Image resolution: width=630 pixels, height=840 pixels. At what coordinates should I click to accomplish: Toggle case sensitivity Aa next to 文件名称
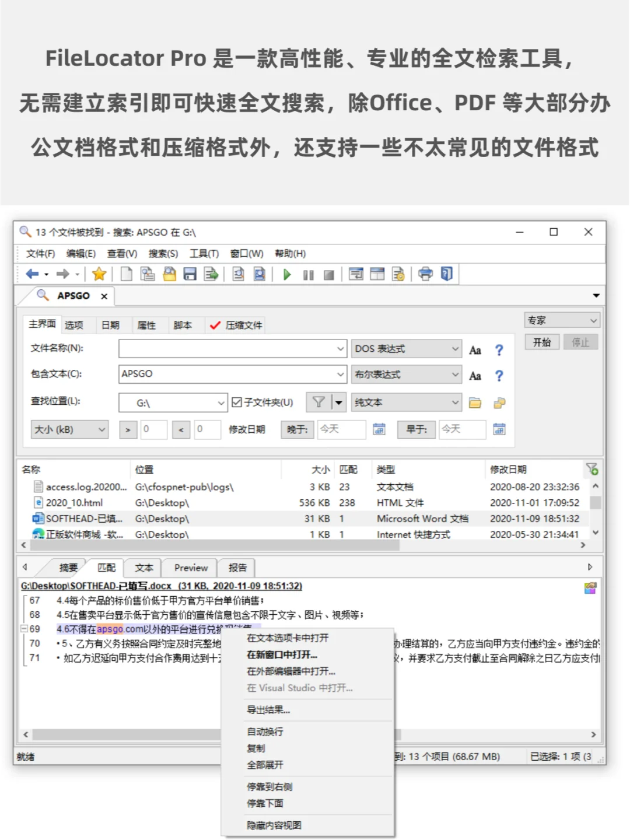click(475, 349)
